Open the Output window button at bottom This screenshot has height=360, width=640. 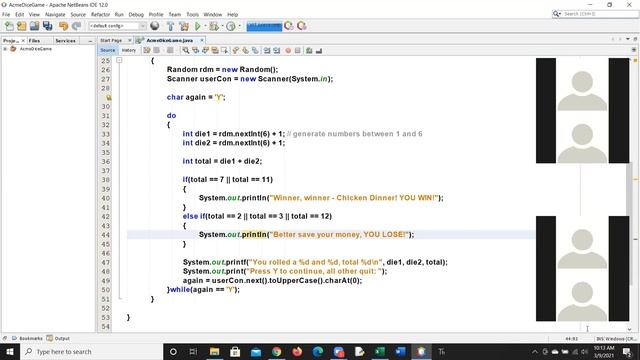click(58, 338)
